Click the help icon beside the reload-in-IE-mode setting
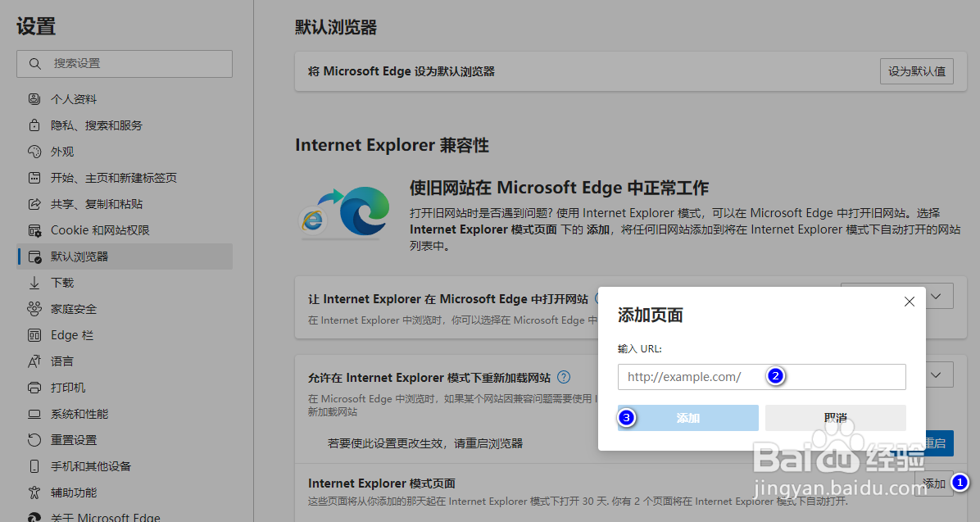 click(564, 377)
